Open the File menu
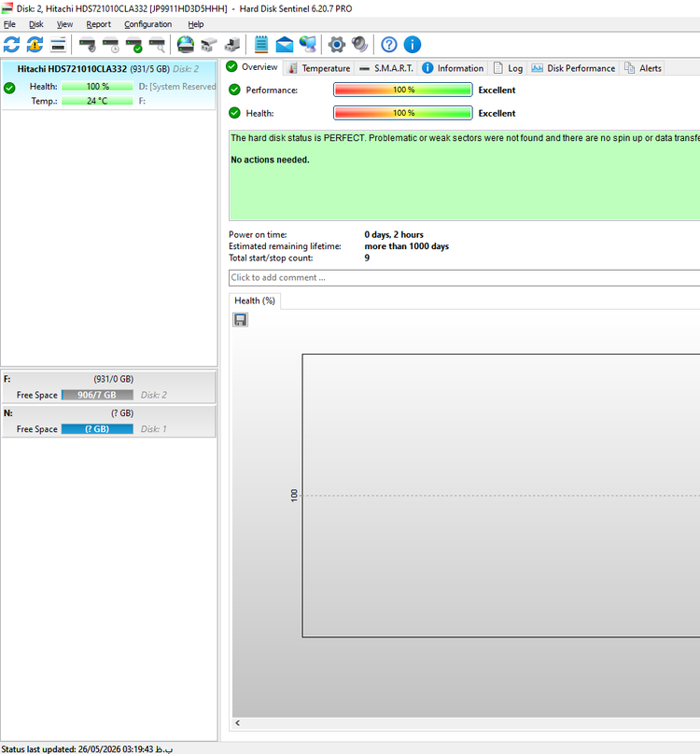Viewport: 700px width, 754px height. pyautogui.click(x=9, y=24)
